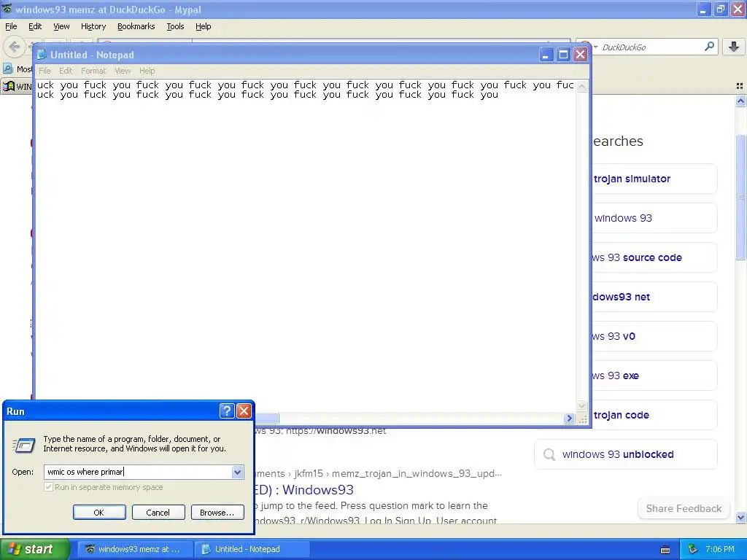Click the bookmarks toolbar overflow icon
The width and height of the screenshot is (747, 560).
pos(740,86)
